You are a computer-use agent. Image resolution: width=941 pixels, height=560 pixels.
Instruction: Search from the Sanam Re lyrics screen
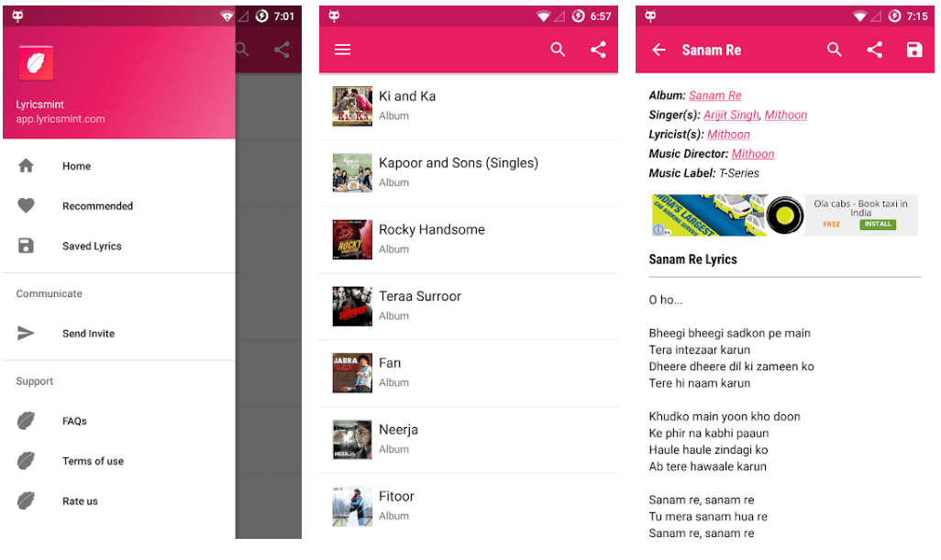[834, 50]
